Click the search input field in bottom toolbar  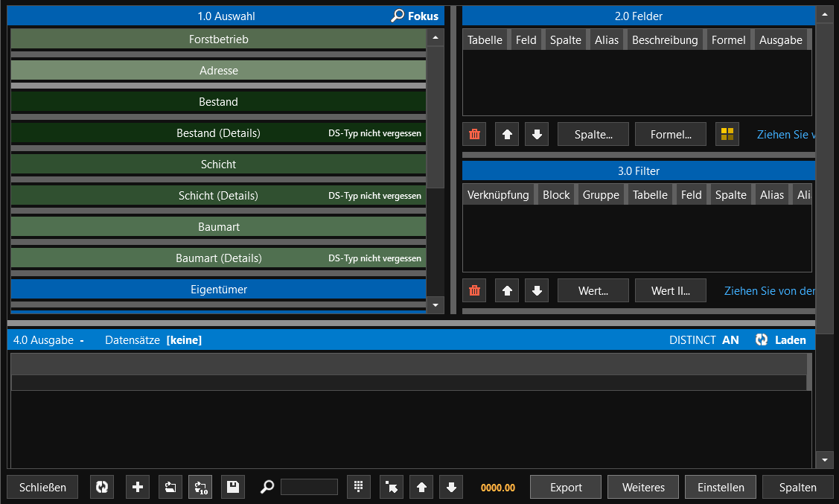point(309,487)
